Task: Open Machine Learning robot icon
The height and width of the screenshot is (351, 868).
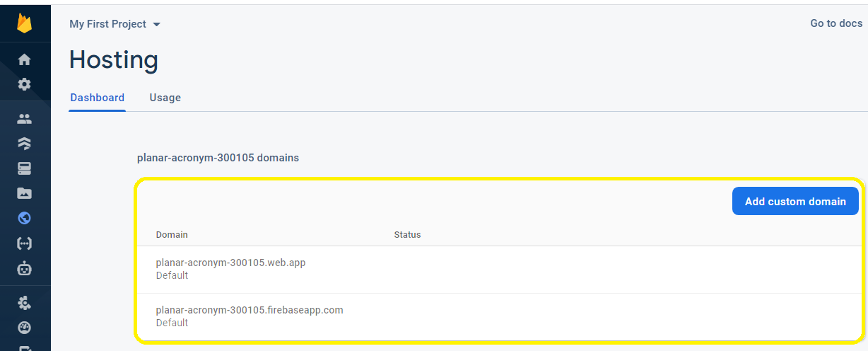Action: [x=25, y=268]
